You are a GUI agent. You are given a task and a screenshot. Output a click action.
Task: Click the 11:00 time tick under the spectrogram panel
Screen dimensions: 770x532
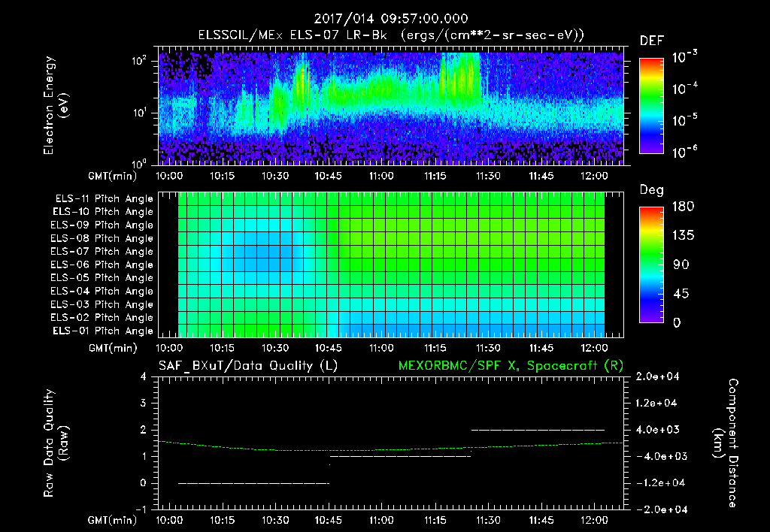click(x=381, y=176)
